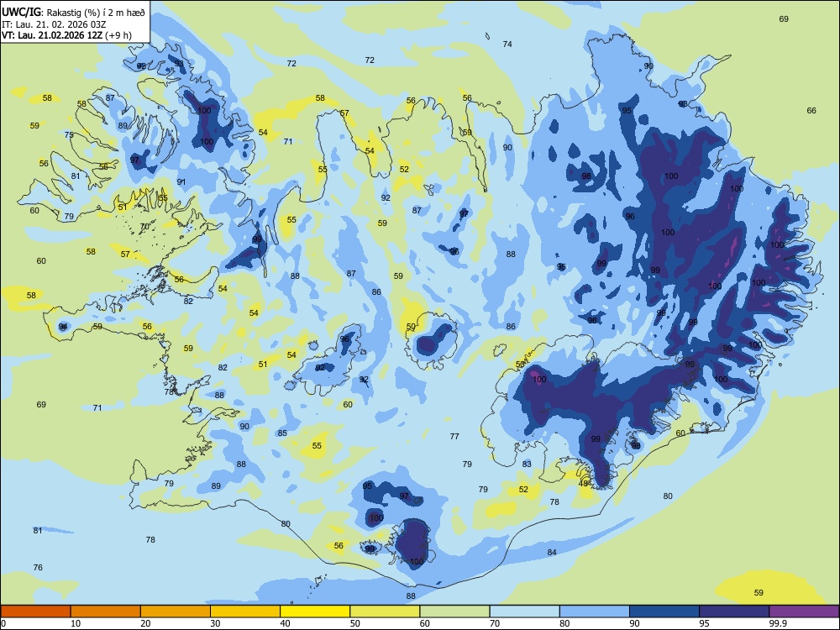Click the humidity value '94' on the map
Viewport: 840px width, 630px height.
tap(63, 326)
